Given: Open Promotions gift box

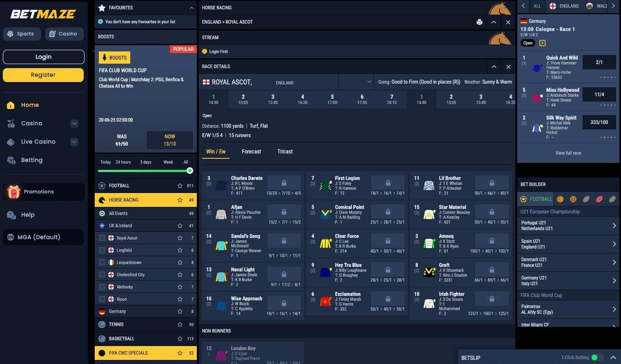Looking at the screenshot, I should click(x=44, y=192).
